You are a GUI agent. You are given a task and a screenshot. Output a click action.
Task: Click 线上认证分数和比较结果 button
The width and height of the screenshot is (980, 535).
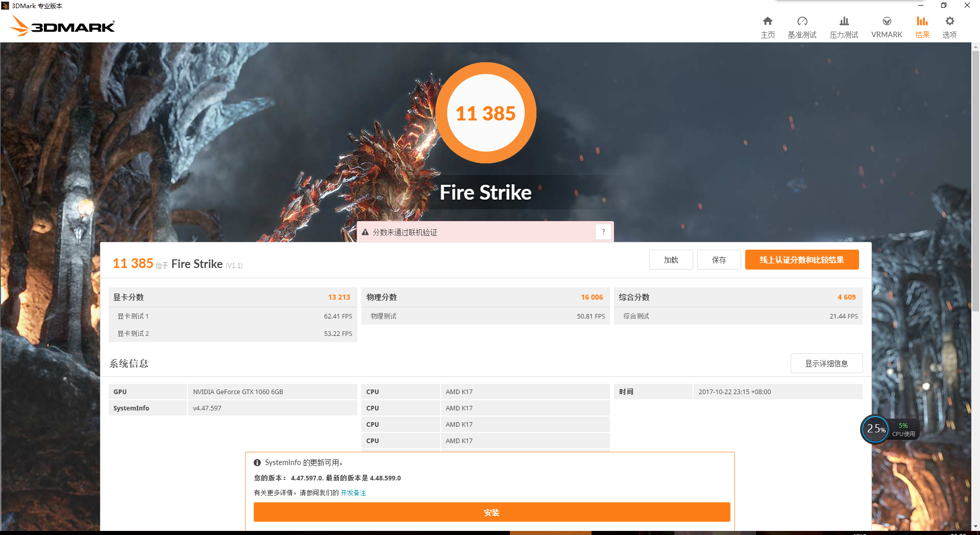click(802, 260)
